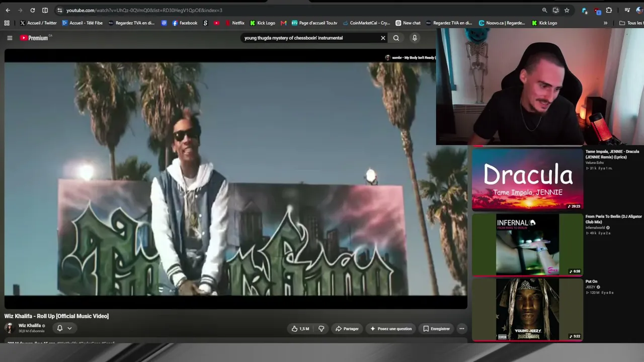Open the Page d'accueil Tou.tv bookmark
The width and height of the screenshot is (644, 362).
click(x=314, y=23)
